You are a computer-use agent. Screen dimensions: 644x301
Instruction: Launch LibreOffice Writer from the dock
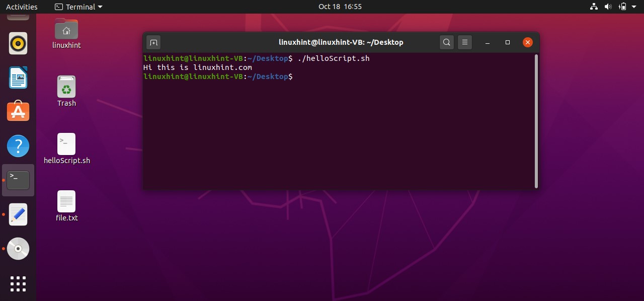(18, 78)
